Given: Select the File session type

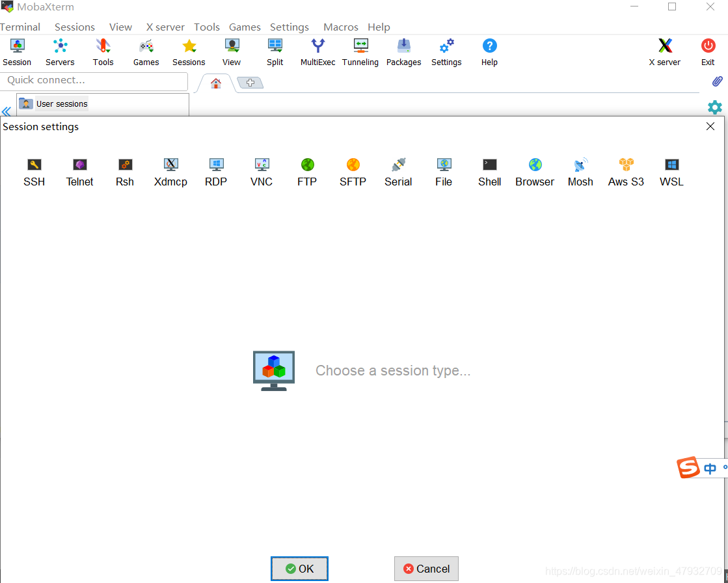Looking at the screenshot, I should (x=444, y=172).
